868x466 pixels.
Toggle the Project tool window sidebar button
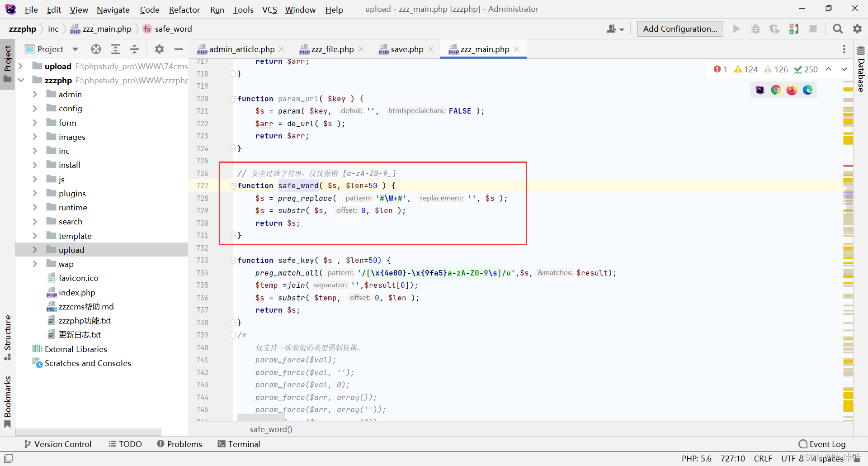7,64
